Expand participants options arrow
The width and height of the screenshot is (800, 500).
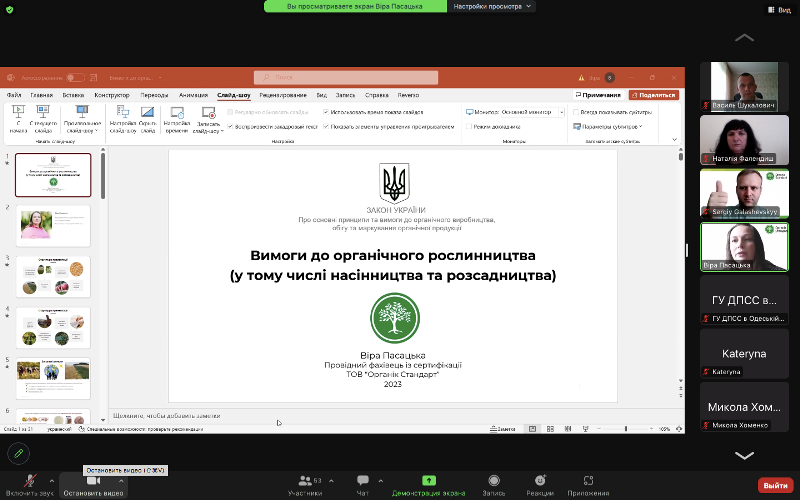331,481
